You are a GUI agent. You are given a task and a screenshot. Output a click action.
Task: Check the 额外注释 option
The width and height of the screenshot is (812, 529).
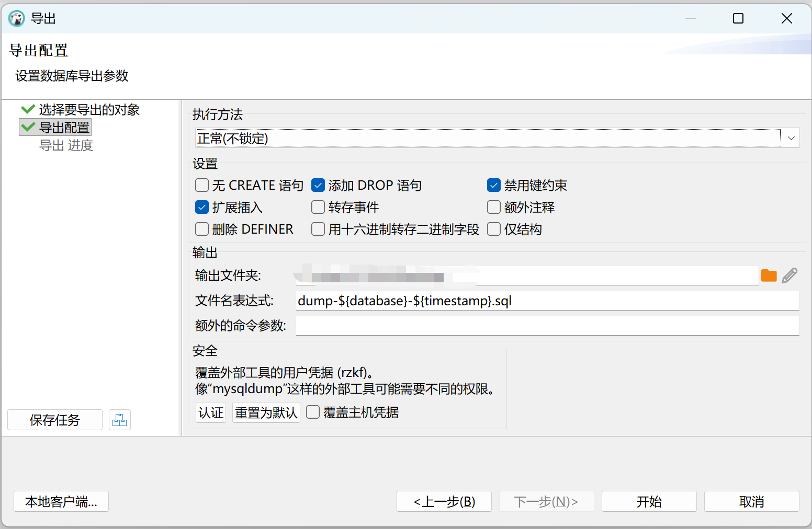[x=494, y=207]
